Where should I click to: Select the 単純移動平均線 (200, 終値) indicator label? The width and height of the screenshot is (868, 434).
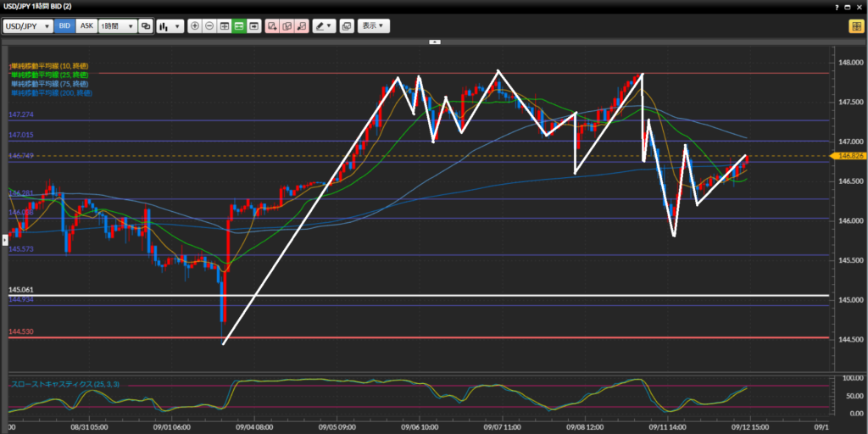click(49, 92)
